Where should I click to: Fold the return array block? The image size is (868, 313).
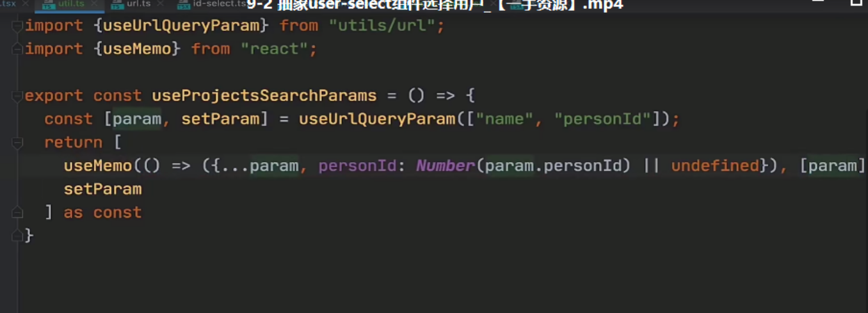pyautogui.click(x=17, y=143)
